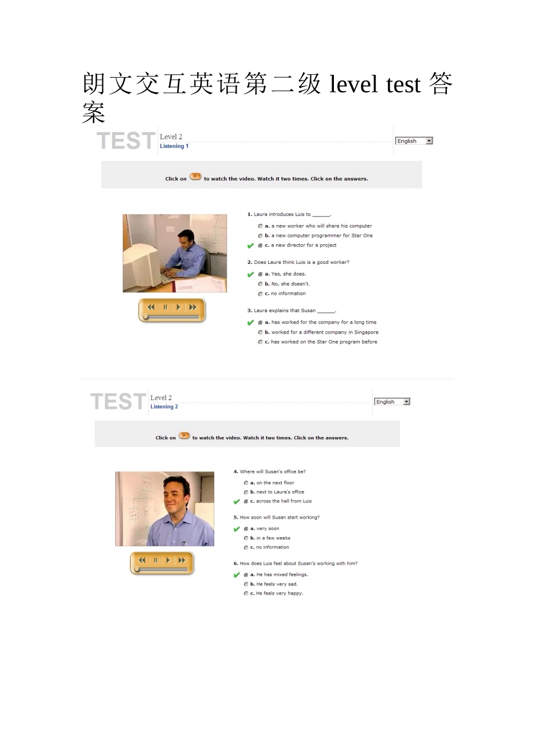Pause the Listening 1 video

165,307
